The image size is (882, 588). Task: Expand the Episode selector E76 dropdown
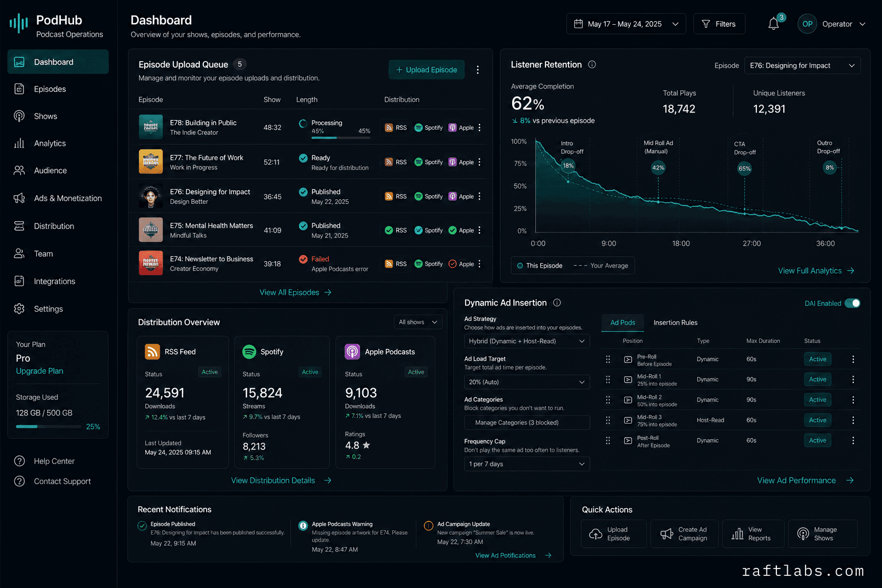point(802,65)
